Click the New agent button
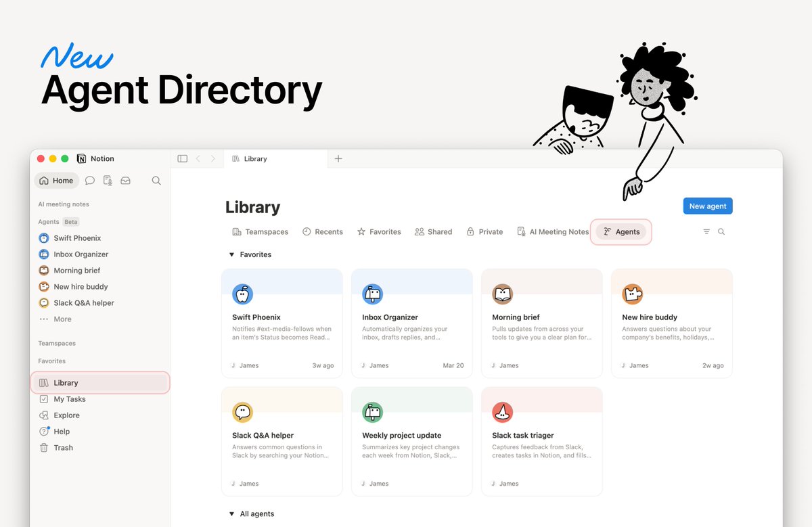 pos(707,206)
